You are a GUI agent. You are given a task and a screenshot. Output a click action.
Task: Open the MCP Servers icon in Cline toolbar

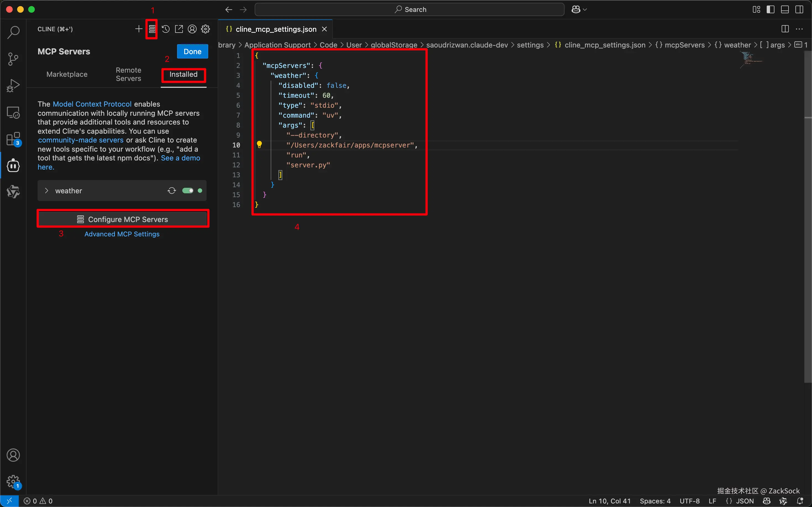point(152,29)
